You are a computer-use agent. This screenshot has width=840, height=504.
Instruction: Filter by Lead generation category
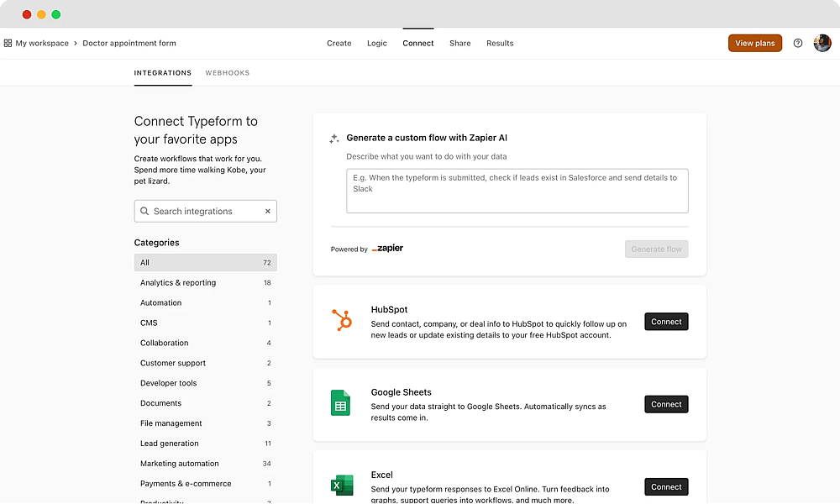click(205, 444)
